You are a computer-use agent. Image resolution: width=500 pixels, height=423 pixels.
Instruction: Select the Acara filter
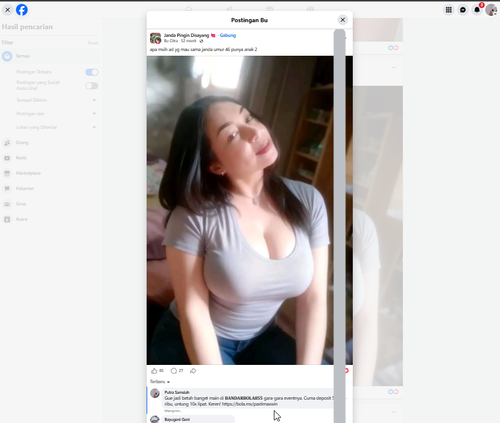click(x=50, y=219)
